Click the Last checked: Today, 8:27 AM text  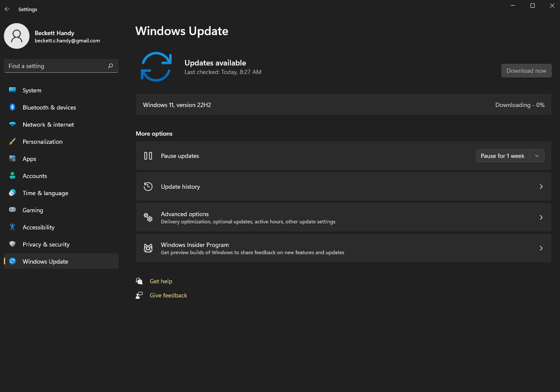click(223, 72)
